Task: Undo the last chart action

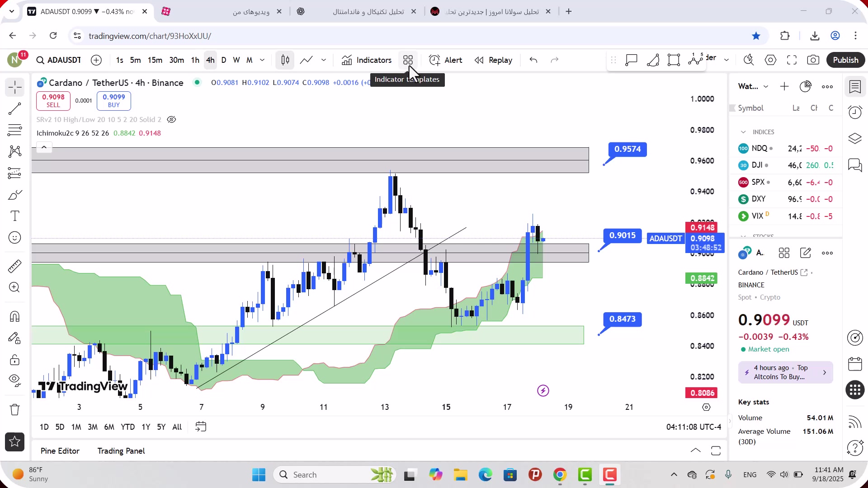Action: [533, 60]
